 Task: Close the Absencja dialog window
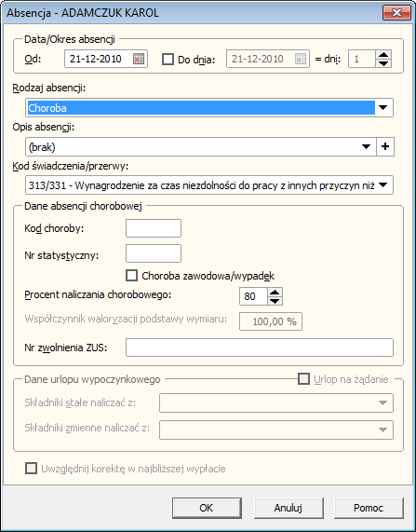coord(396,13)
